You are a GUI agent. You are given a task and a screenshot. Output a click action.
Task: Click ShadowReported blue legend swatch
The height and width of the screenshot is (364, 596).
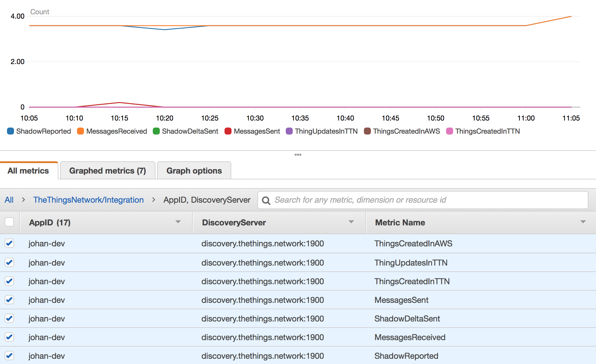point(10,131)
